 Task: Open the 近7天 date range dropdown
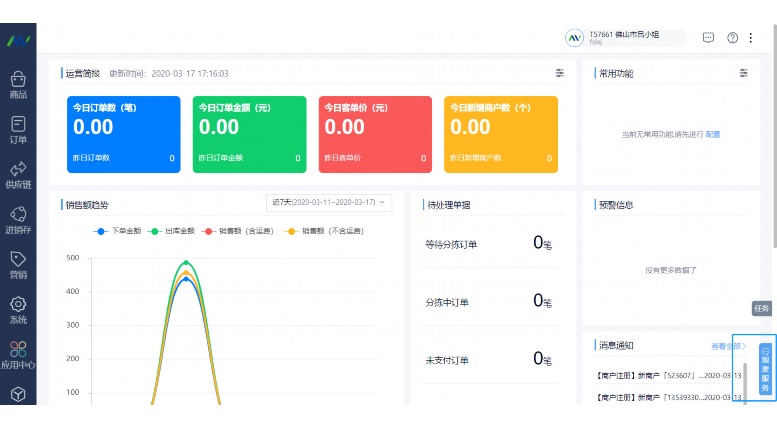click(329, 202)
